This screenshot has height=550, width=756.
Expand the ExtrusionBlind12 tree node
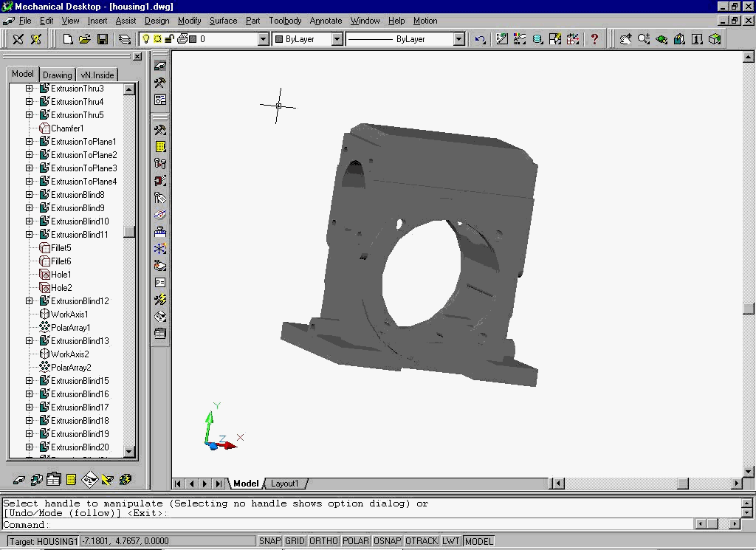pos(29,300)
